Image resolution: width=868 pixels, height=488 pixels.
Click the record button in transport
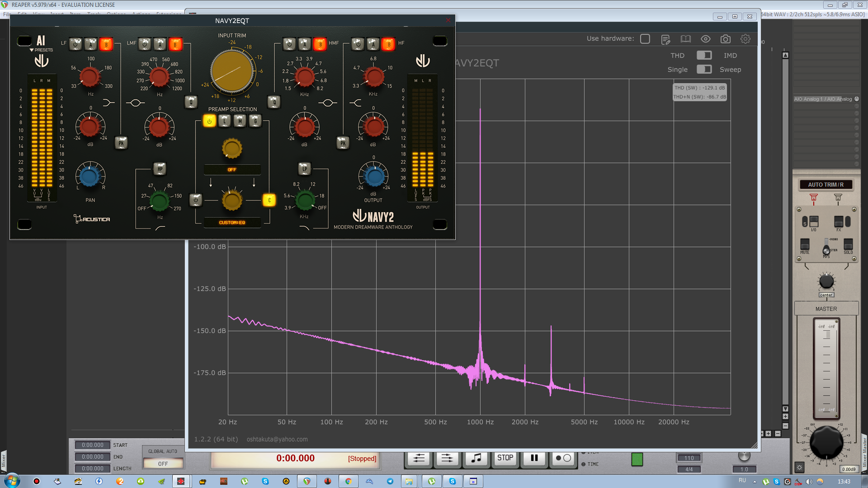click(x=563, y=458)
